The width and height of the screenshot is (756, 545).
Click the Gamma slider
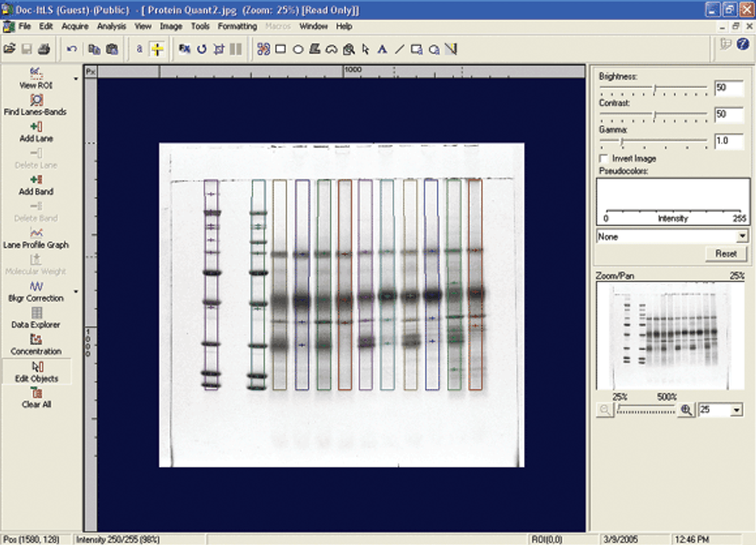(x=653, y=141)
